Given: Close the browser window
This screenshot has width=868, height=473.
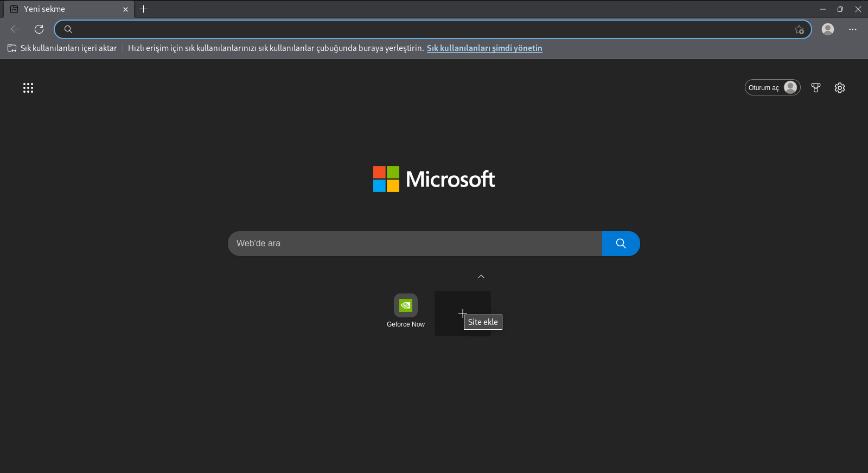Looking at the screenshot, I should pyautogui.click(x=858, y=9).
